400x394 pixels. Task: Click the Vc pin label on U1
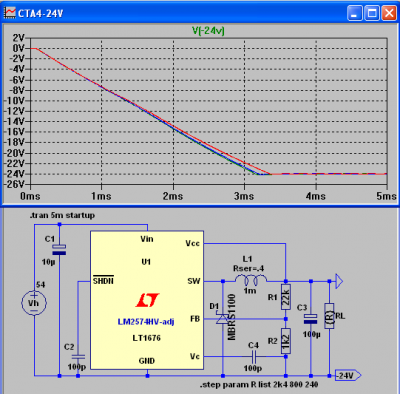pyautogui.click(x=195, y=356)
